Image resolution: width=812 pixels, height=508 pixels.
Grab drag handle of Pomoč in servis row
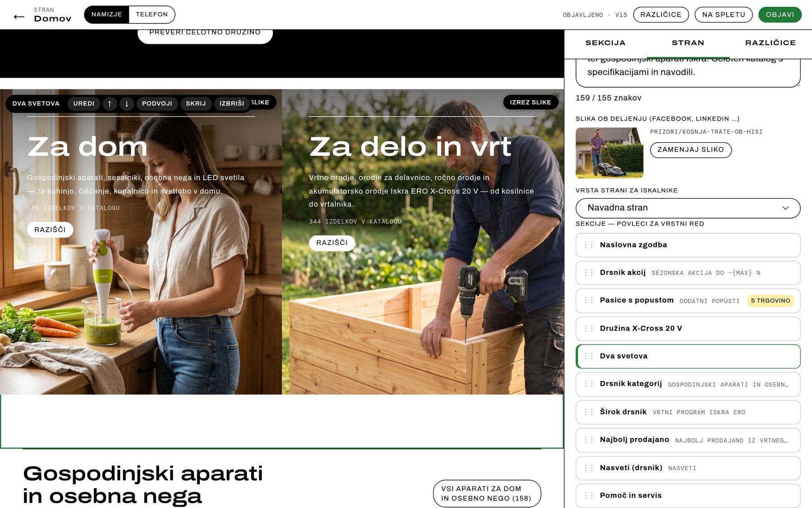pyautogui.click(x=589, y=495)
